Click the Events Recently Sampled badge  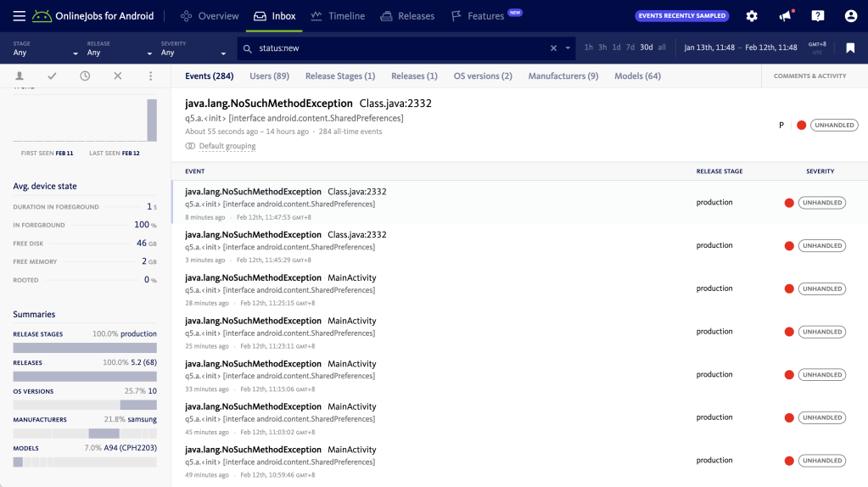click(x=681, y=16)
